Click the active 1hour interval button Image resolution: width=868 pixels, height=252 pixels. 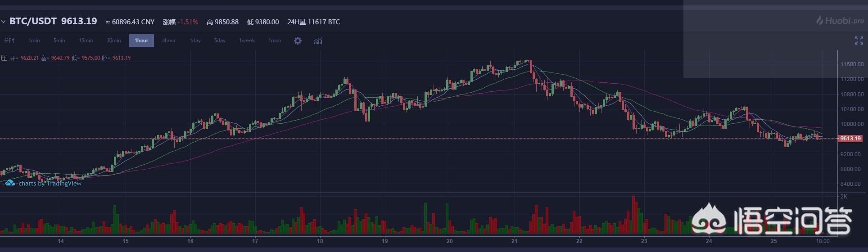click(141, 40)
